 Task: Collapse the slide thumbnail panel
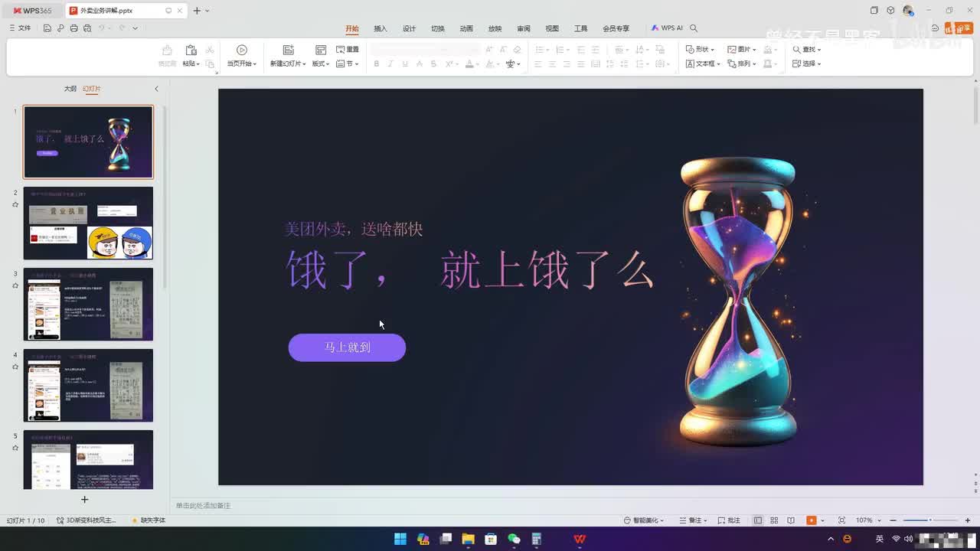tap(156, 89)
